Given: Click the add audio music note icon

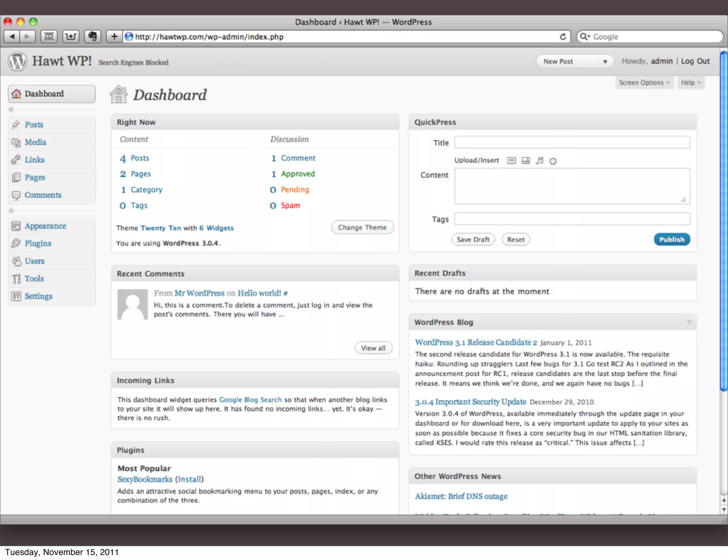Looking at the screenshot, I should (x=539, y=161).
